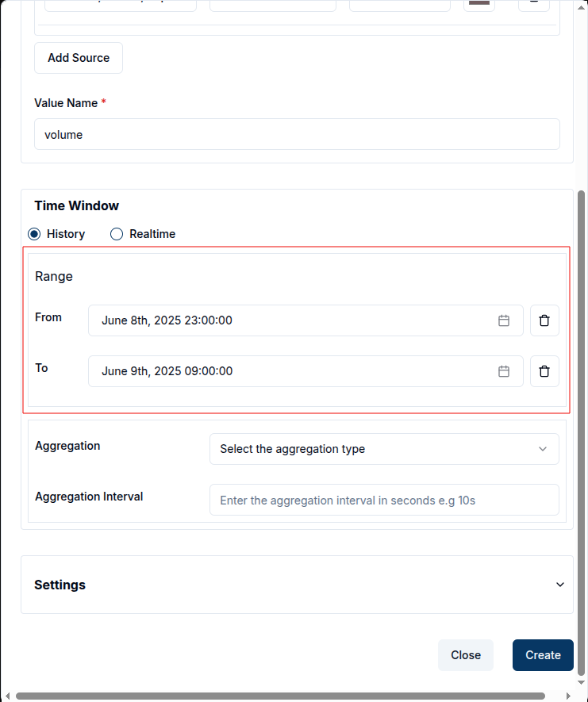Click the scroll left arrow
This screenshot has width=588, height=702.
[x=7, y=696]
